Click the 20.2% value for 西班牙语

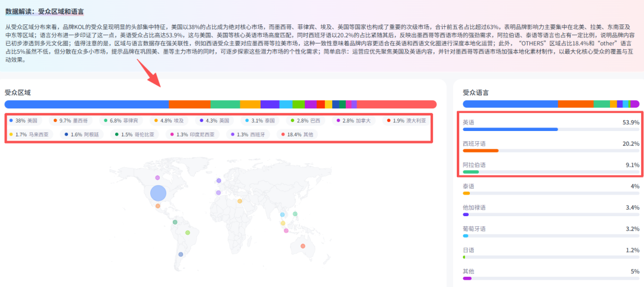pyautogui.click(x=631, y=143)
